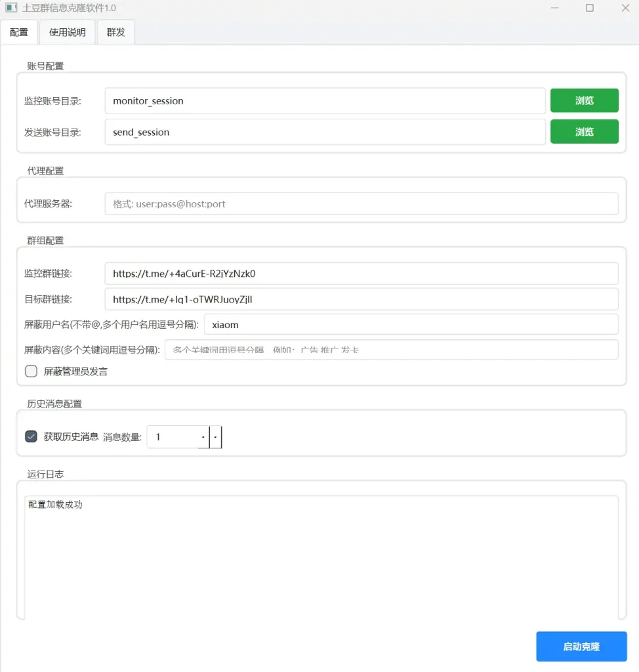Click 浏览 next to 监控账号目录

[584, 100]
